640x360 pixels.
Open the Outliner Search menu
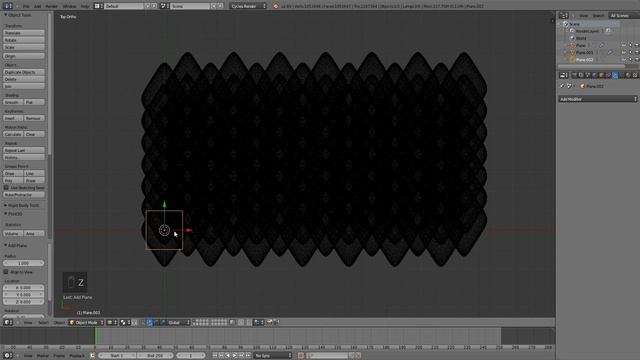click(x=598, y=16)
